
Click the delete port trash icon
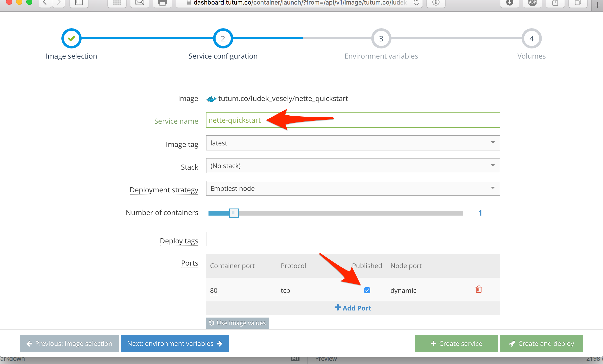click(478, 290)
